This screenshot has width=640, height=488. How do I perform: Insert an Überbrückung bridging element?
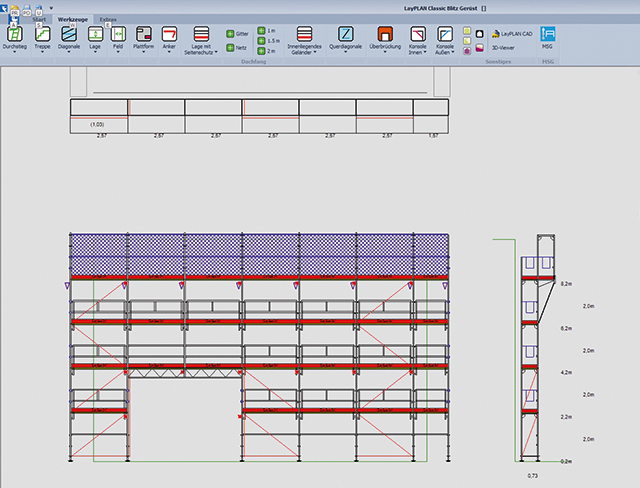point(385,35)
